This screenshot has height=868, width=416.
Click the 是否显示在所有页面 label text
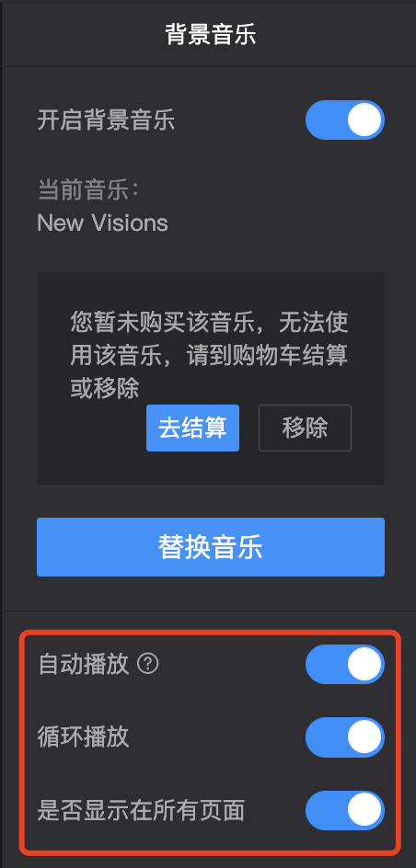[141, 810]
